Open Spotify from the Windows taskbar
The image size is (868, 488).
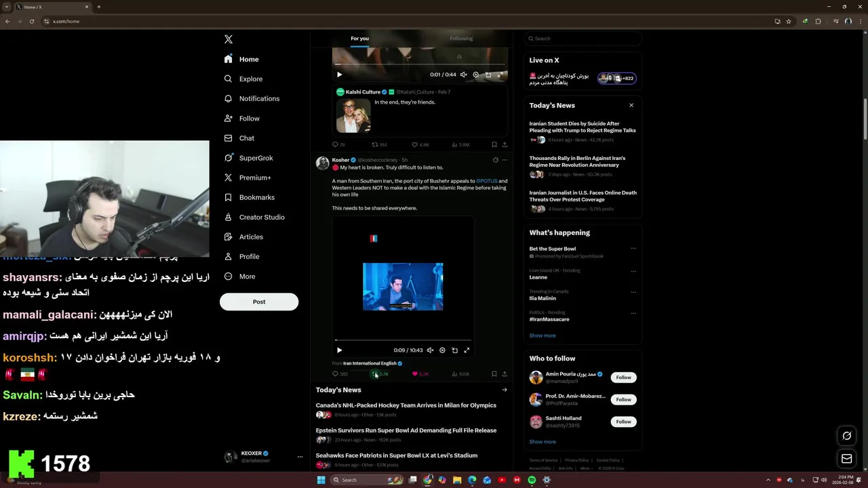(x=532, y=480)
